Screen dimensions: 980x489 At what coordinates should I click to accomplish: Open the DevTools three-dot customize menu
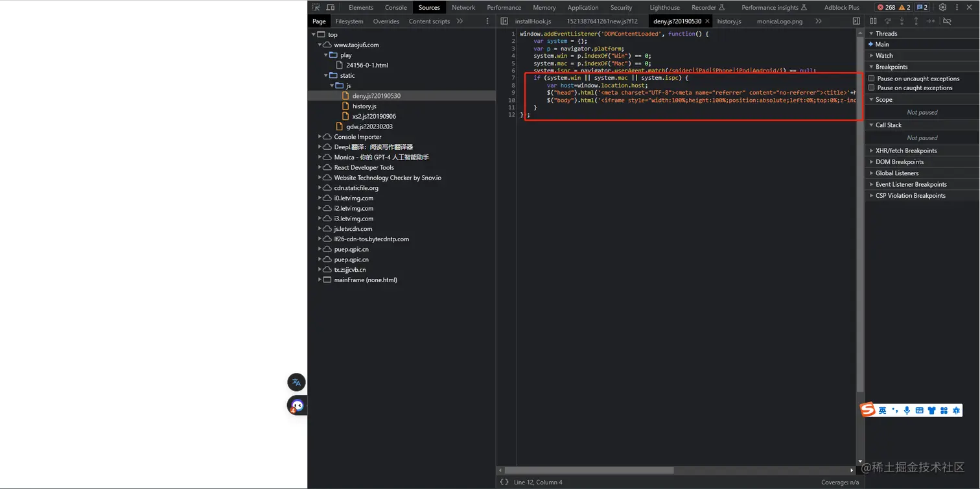(957, 7)
